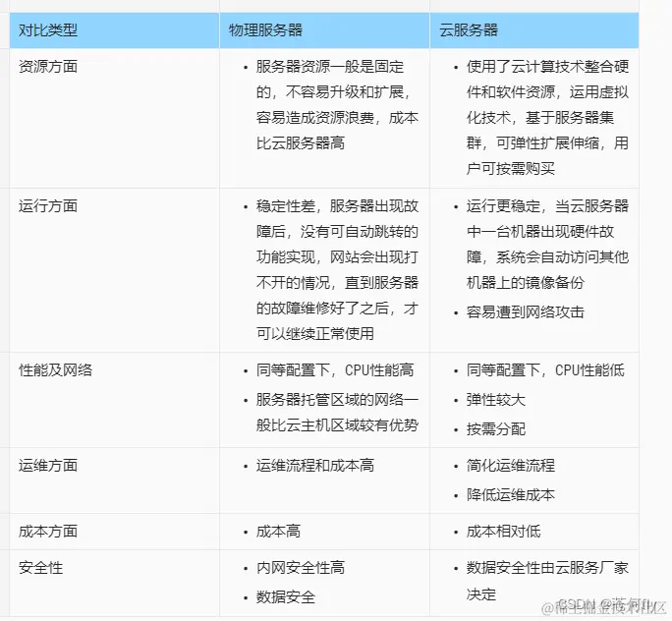Click the 对比类型 header cell
Screen dimensions: 672x621
tap(114, 30)
